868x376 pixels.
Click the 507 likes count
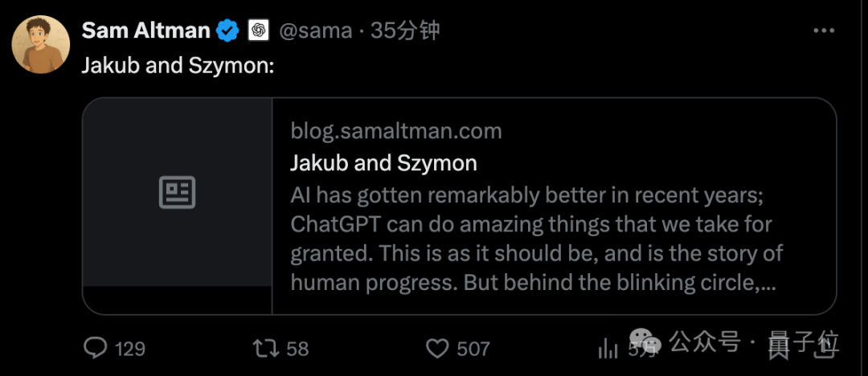click(x=473, y=349)
